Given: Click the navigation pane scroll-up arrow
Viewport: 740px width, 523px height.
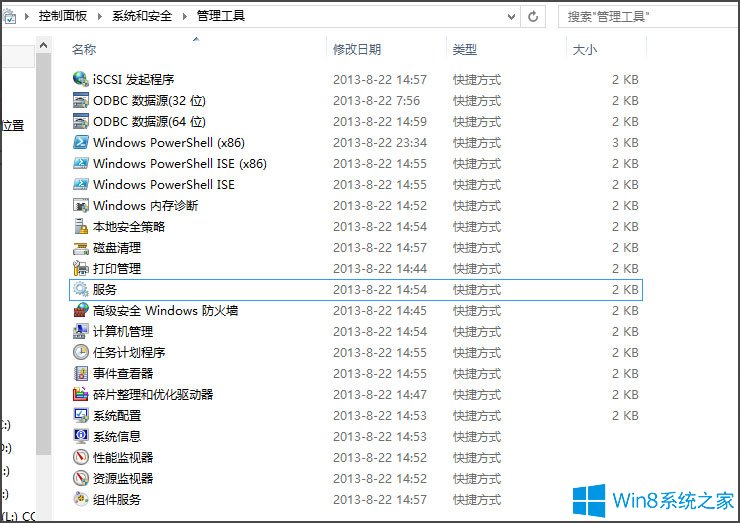Looking at the screenshot, I should click(x=43, y=45).
